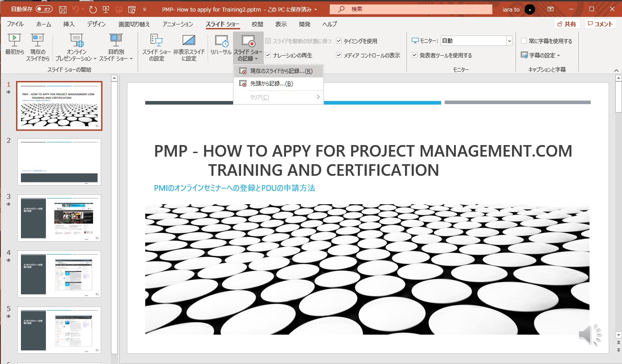Image resolution: width=622 pixels, height=364 pixels.
Task: Switch to the ホーム tab
Action: (x=44, y=24)
